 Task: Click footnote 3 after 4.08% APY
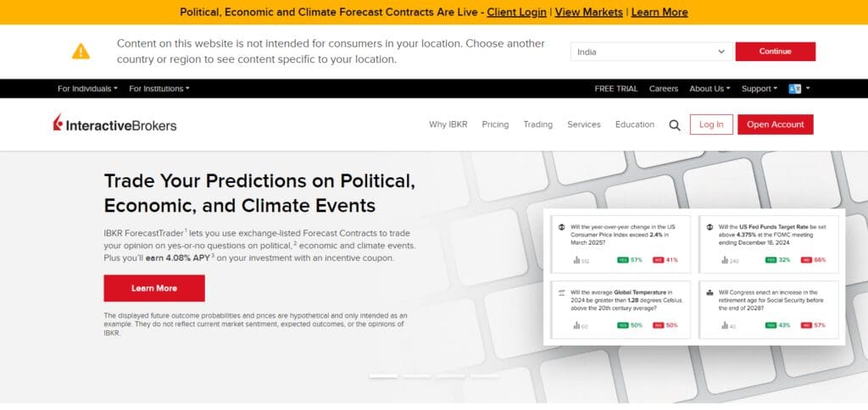(213, 255)
